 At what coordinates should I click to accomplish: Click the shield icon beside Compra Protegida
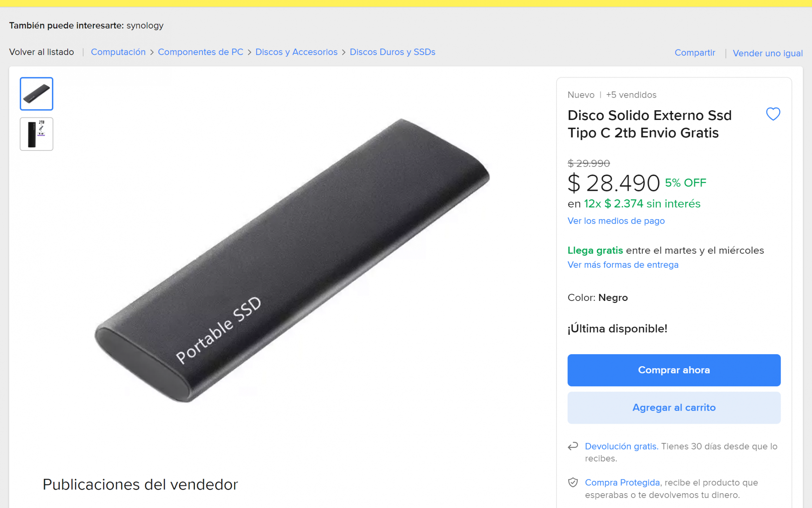[x=573, y=482]
